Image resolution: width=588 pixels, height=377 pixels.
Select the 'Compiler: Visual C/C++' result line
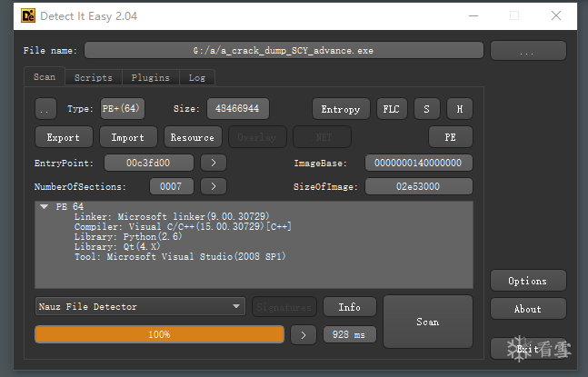point(183,227)
